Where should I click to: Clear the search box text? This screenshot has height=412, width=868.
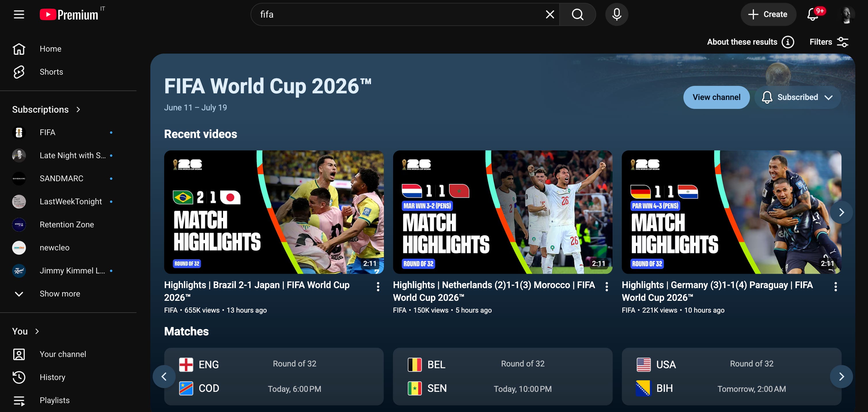pos(549,14)
